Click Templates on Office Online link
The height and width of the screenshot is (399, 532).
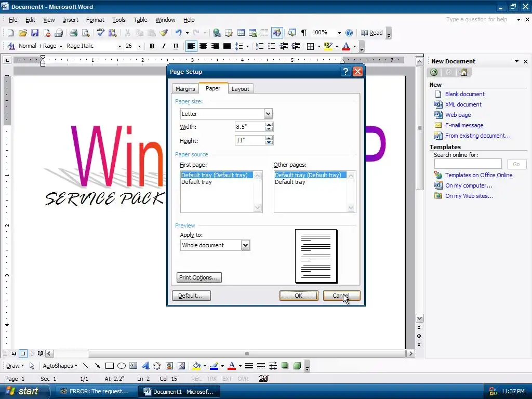pos(478,175)
